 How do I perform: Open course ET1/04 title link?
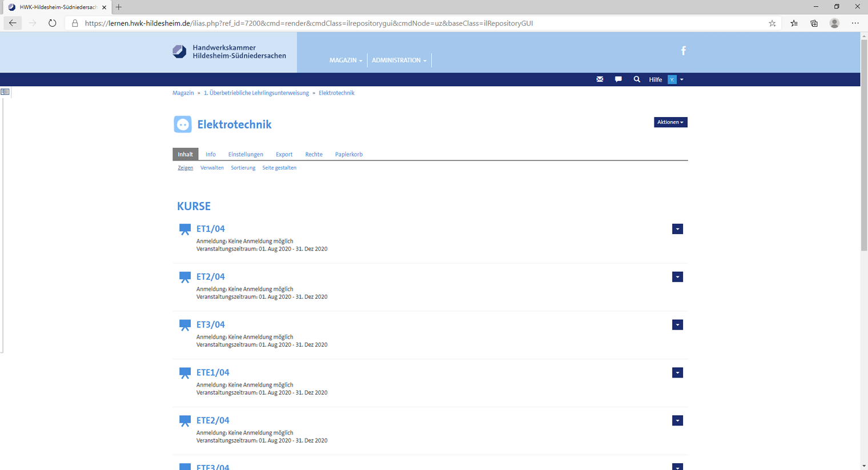[x=210, y=229]
